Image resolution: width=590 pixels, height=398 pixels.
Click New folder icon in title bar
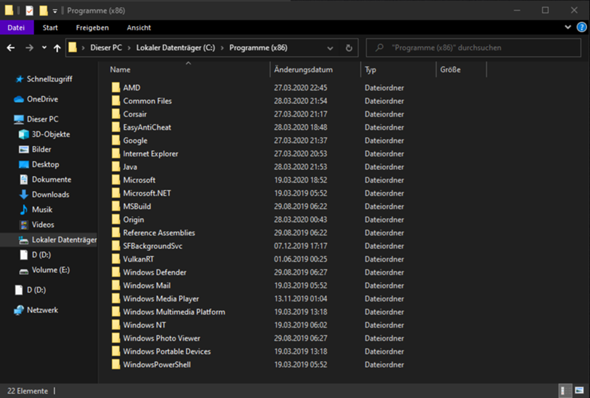pos(44,11)
